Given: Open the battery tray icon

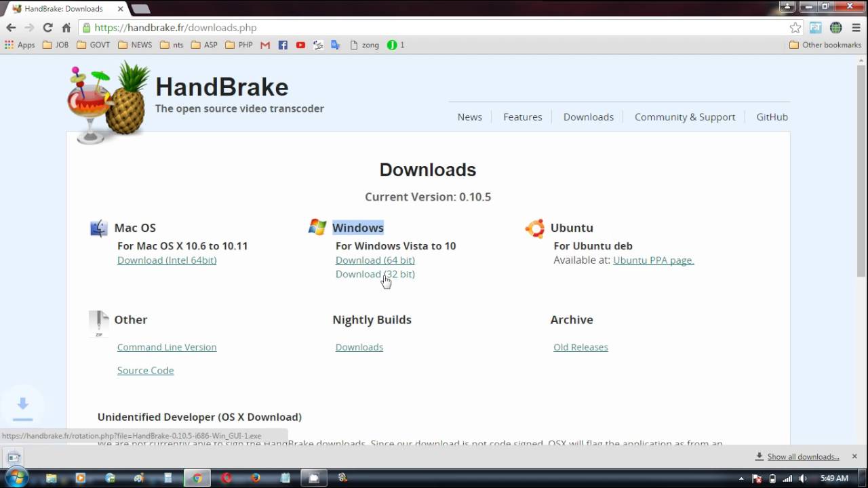Looking at the screenshot, I should pyautogui.click(x=772, y=479).
